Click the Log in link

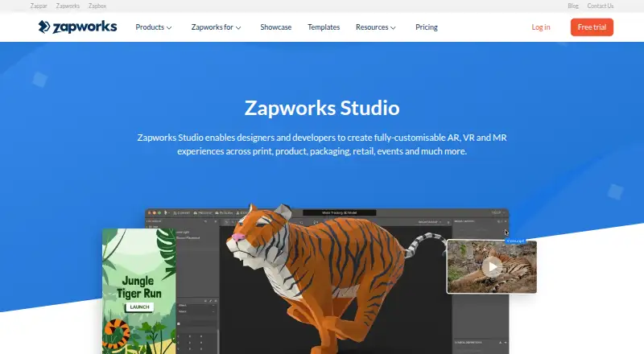click(540, 27)
